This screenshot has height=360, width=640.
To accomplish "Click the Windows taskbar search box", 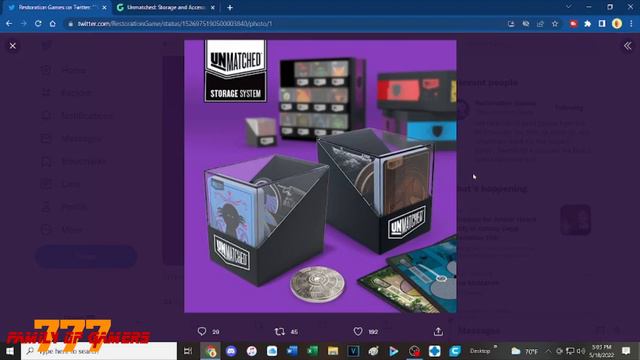I will (x=99, y=351).
